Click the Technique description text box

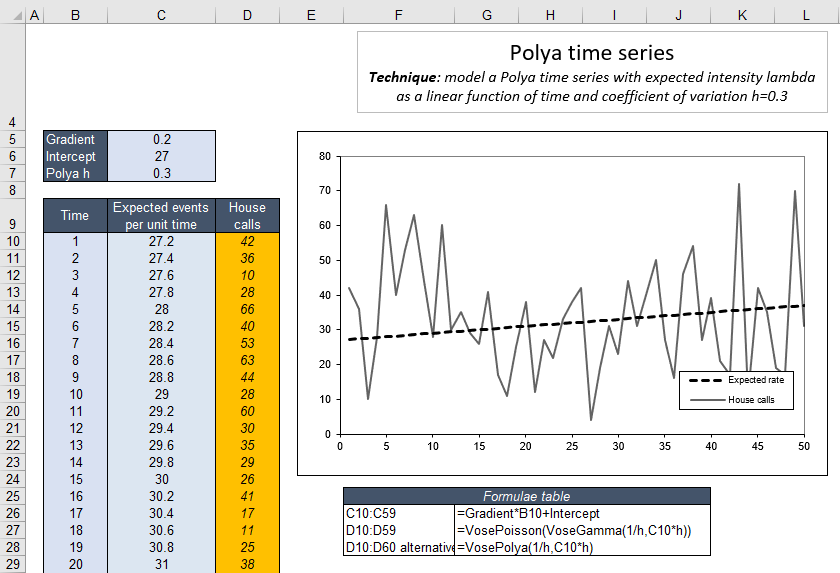592,87
